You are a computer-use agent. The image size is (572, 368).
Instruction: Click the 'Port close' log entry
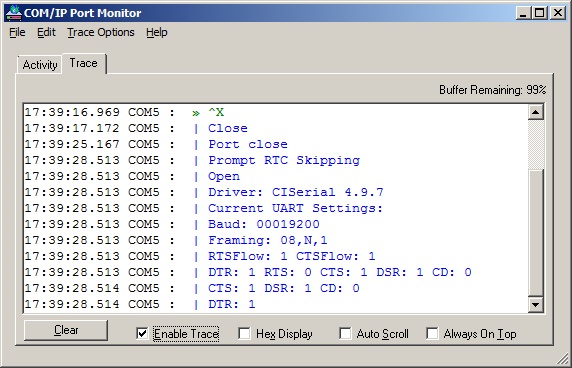276,144
